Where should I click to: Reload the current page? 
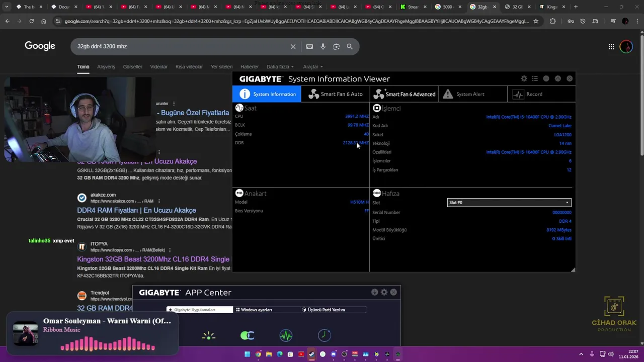(31, 21)
